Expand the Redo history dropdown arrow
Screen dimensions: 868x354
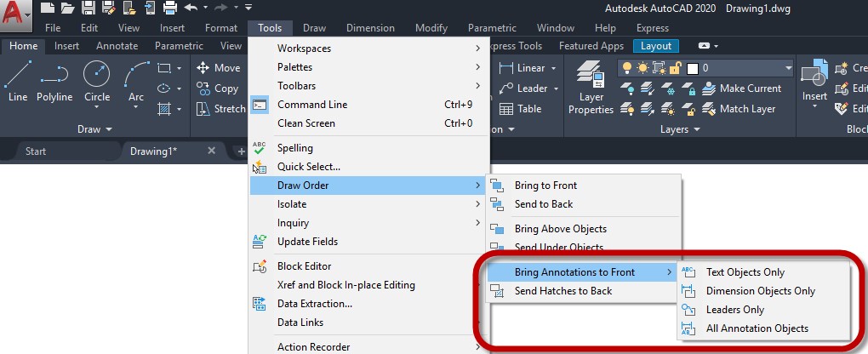pos(236,8)
